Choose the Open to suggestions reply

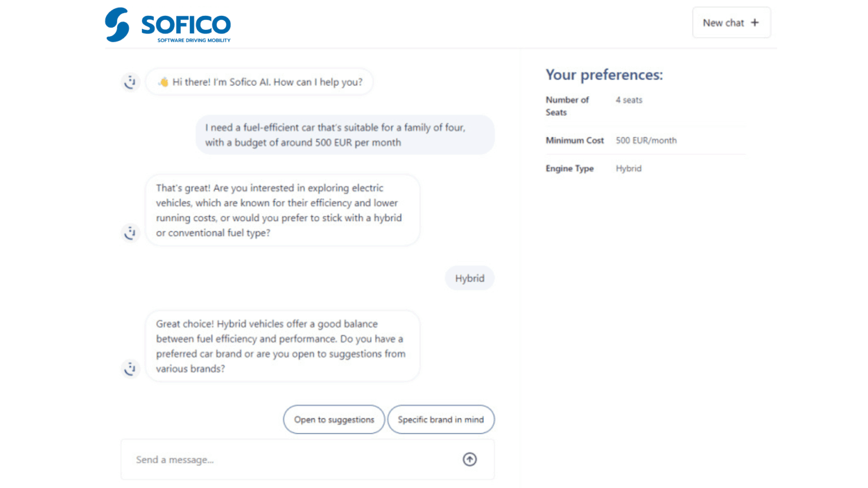point(334,420)
